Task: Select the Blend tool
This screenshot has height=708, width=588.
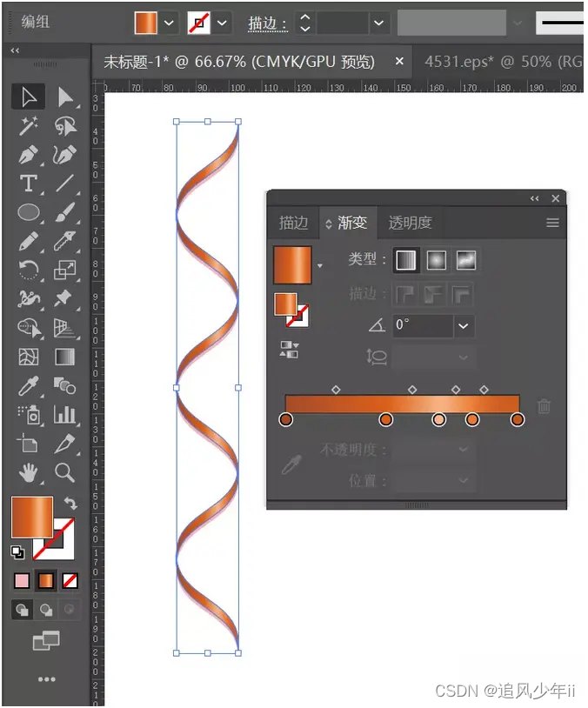Action: [65, 386]
